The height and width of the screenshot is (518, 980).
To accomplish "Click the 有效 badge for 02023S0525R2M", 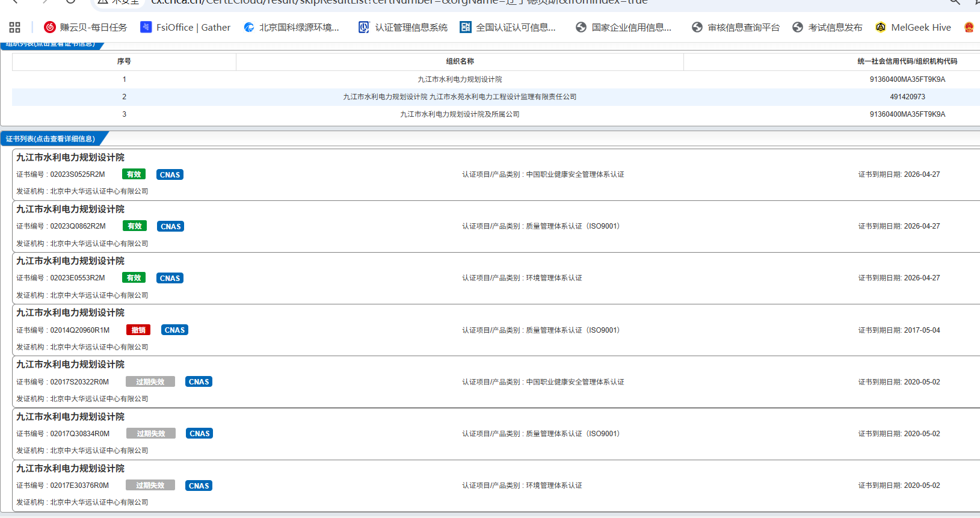I will (x=134, y=174).
